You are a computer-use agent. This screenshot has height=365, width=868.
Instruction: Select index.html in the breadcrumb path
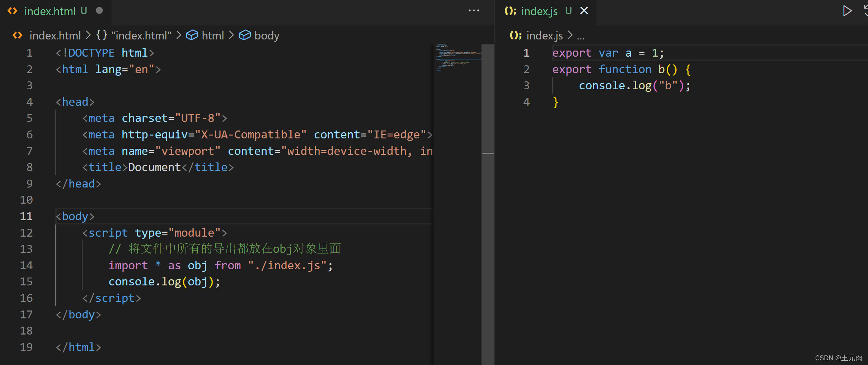55,35
